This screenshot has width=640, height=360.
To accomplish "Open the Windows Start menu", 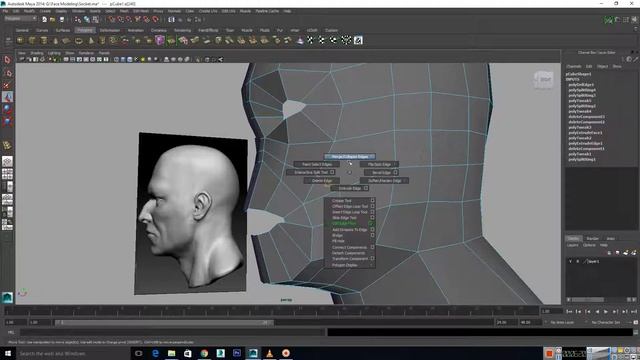I will pos(7,353).
